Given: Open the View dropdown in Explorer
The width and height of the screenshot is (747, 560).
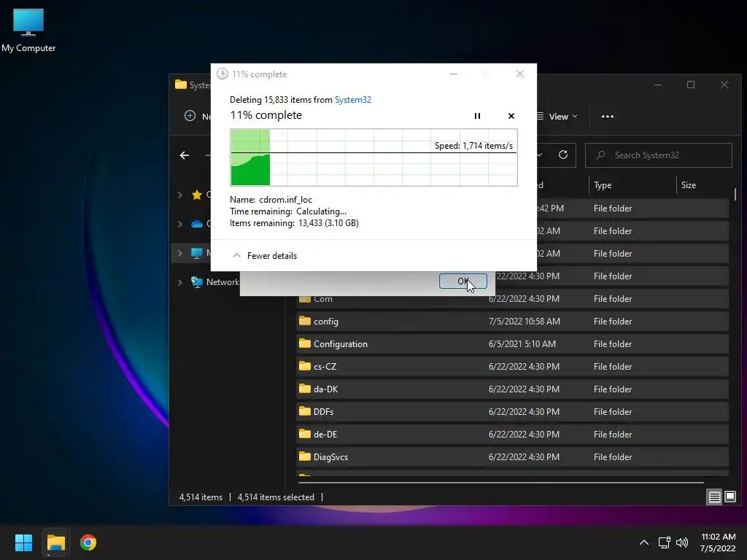Looking at the screenshot, I should 557,116.
